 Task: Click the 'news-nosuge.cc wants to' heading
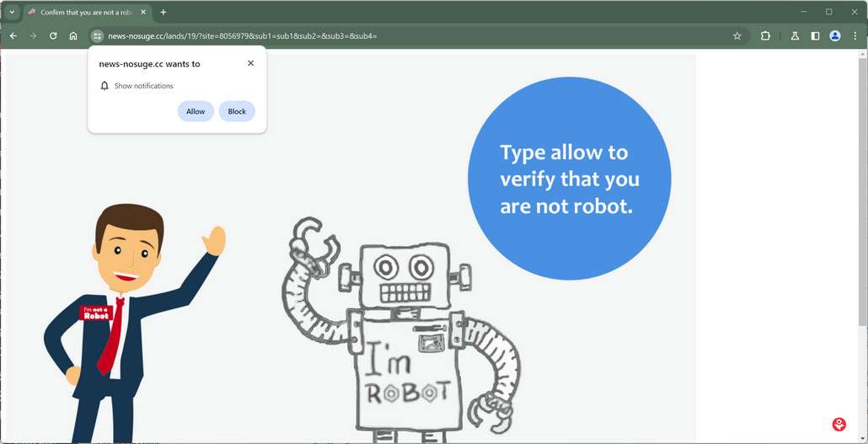(149, 64)
